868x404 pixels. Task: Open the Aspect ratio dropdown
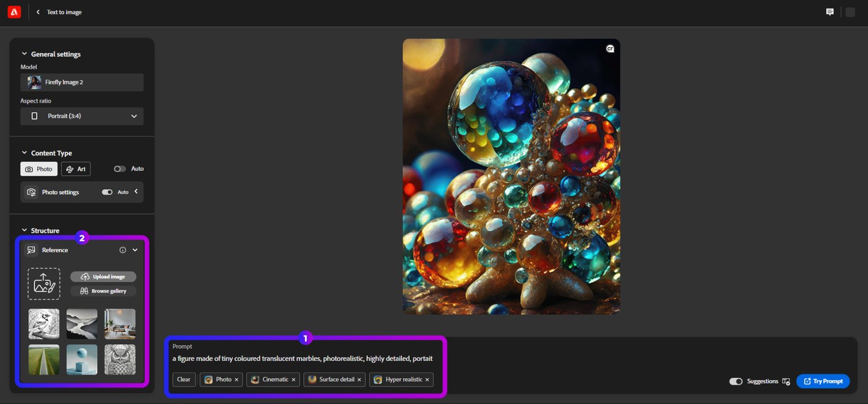(x=82, y=116)
